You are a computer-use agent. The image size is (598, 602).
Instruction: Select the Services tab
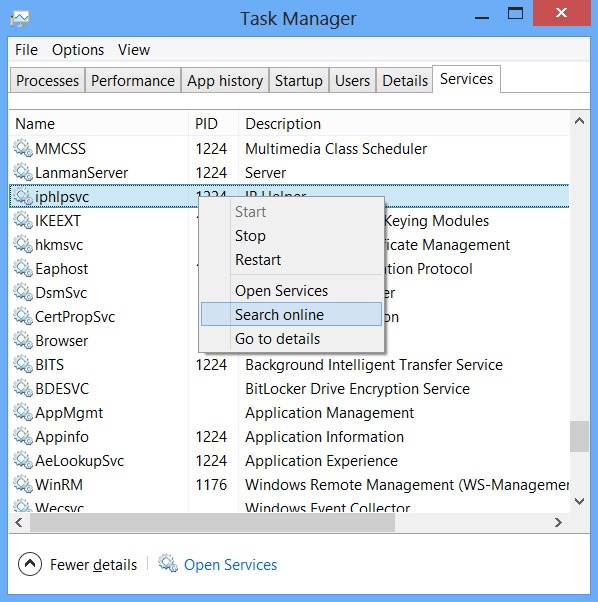[466, 79]
